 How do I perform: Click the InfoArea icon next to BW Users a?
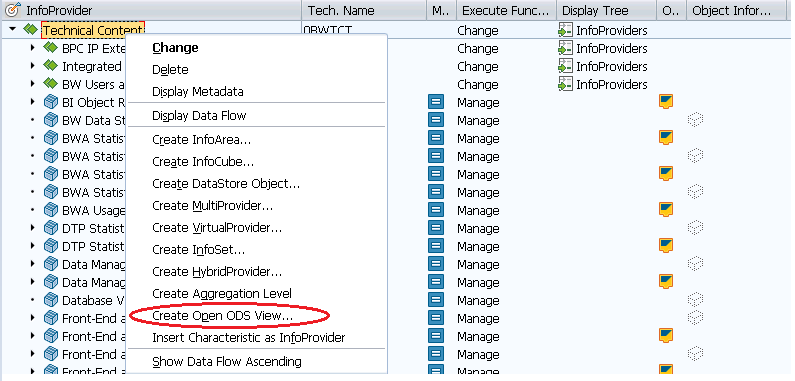tap(50, 84)
